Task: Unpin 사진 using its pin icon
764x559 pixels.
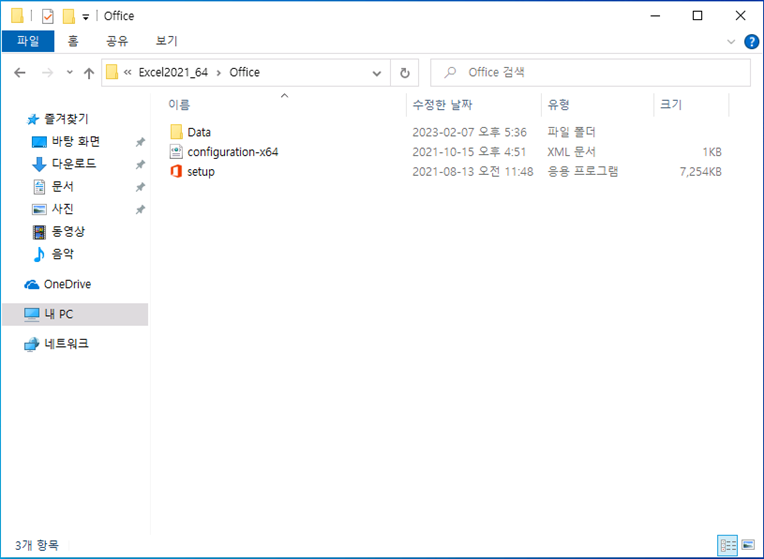Action: (140, 209)
